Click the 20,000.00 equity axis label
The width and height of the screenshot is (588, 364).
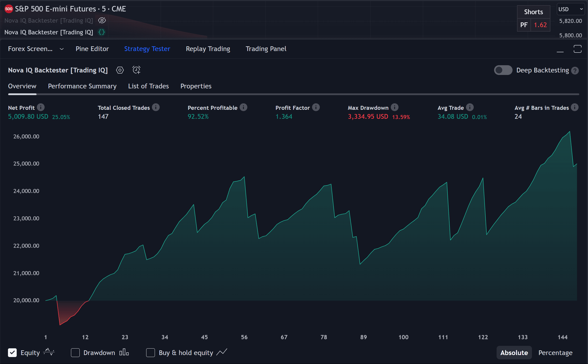[26, 300]
